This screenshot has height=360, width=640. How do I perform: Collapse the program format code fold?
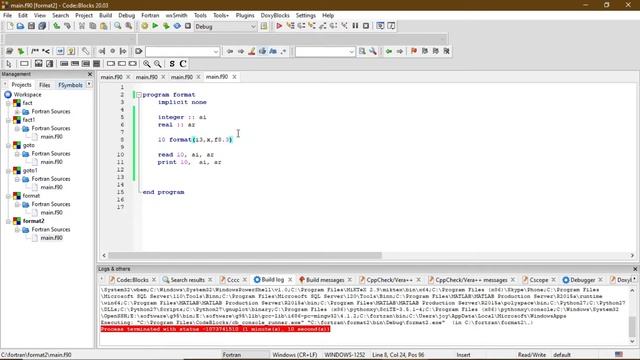[139, 95]
